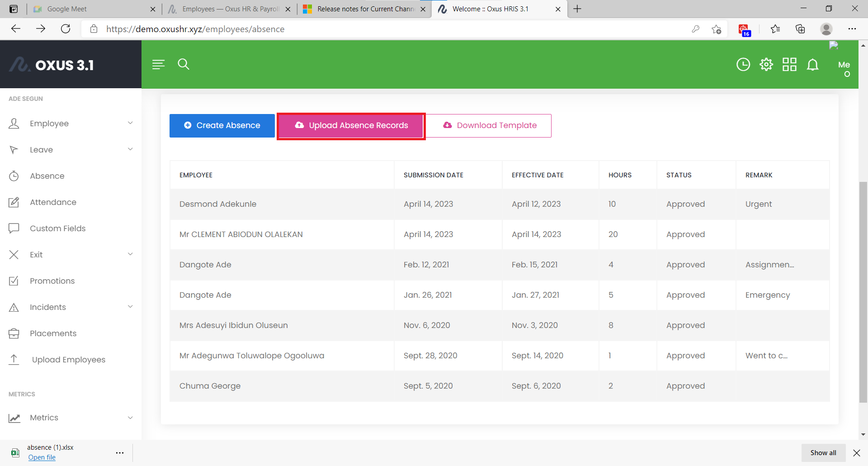The image size is (868, 466).
Task: Open the apps grid icon in header
Action: click(789, 65)
